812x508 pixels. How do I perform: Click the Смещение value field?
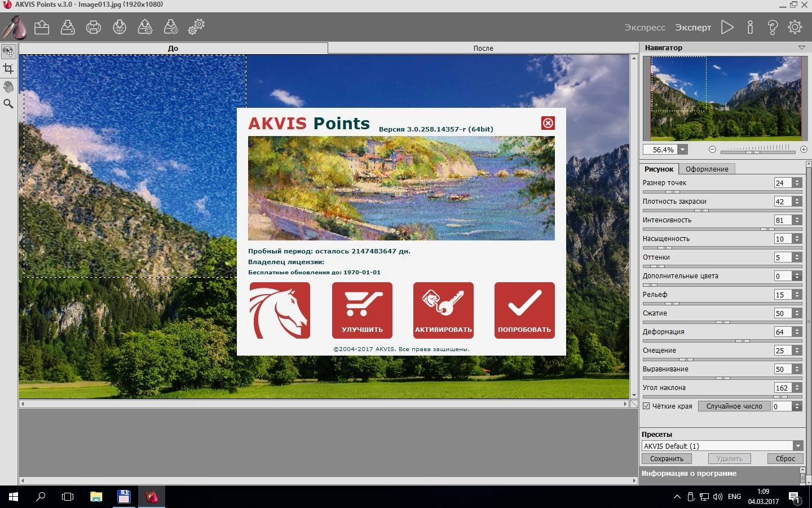tap(783, 351)
